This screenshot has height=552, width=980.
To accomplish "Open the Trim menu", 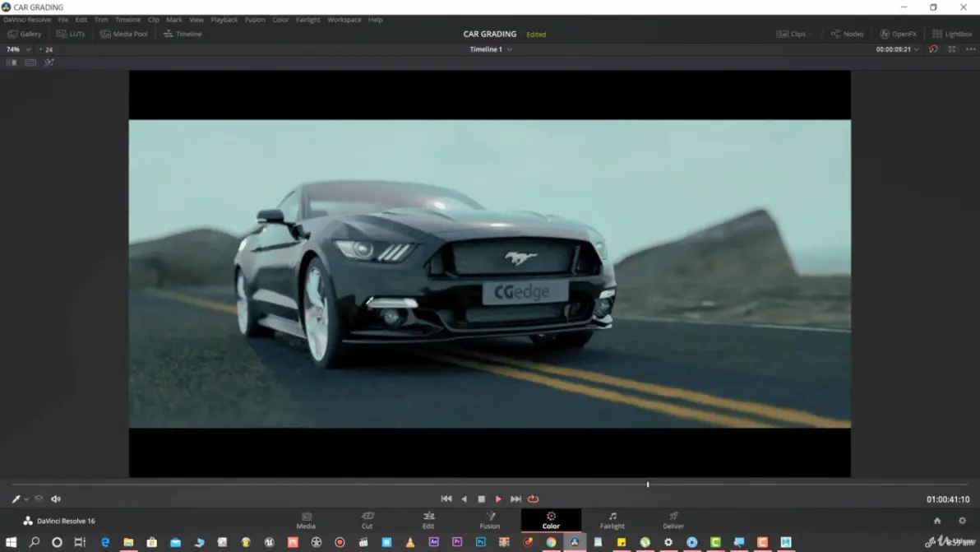I will point(101,20).
